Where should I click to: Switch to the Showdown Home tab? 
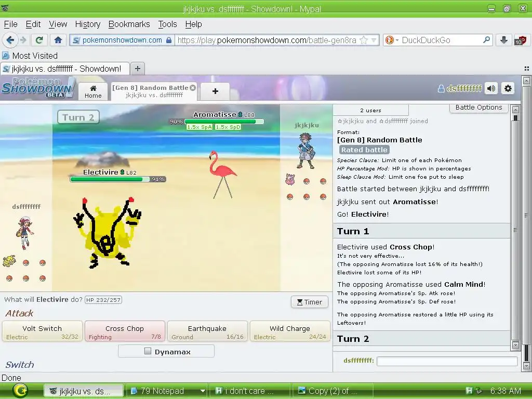93,91
